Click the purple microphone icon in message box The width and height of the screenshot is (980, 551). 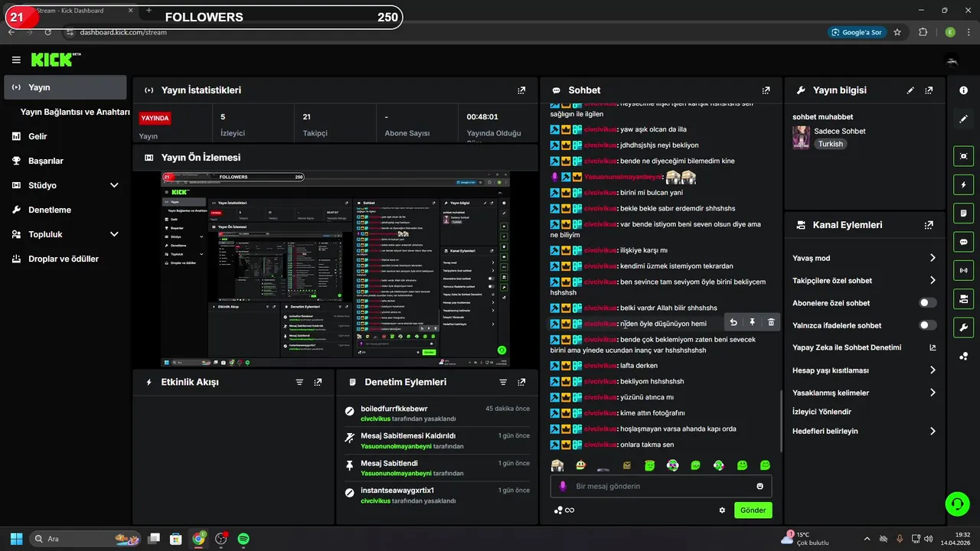563,486
